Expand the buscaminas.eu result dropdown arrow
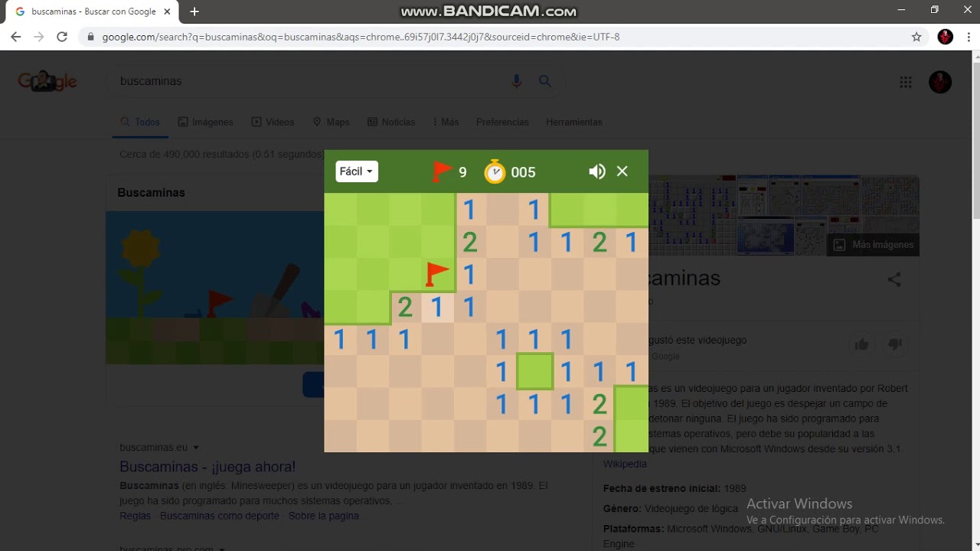 click(x=196, y=448)
